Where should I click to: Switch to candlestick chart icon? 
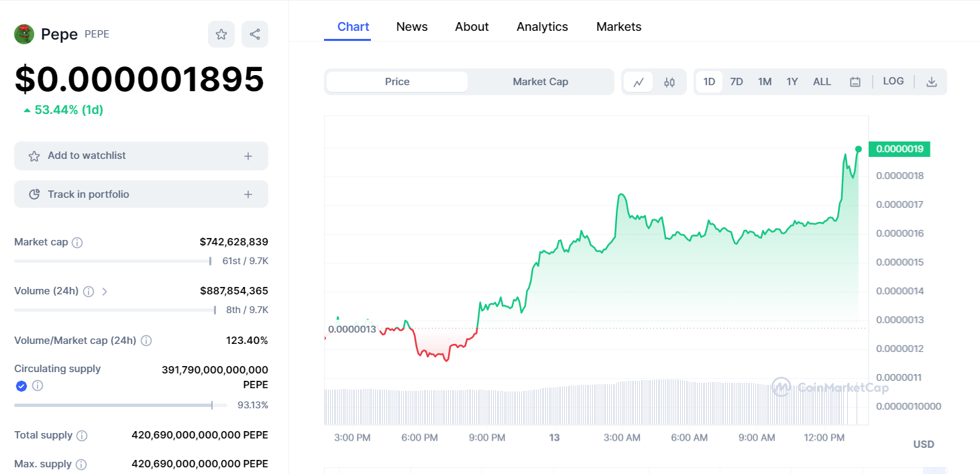pyautogui.click(x=669, y=82)
